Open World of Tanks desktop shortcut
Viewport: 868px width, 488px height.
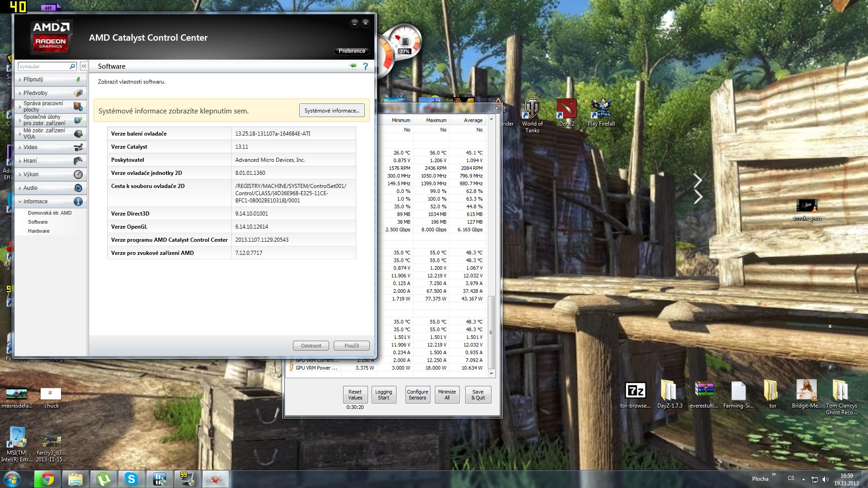tap(532, 116)
